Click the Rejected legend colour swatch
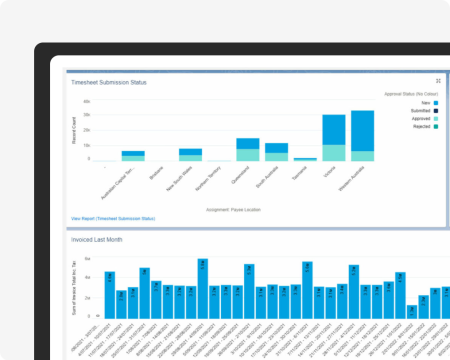 coord(436,127)
